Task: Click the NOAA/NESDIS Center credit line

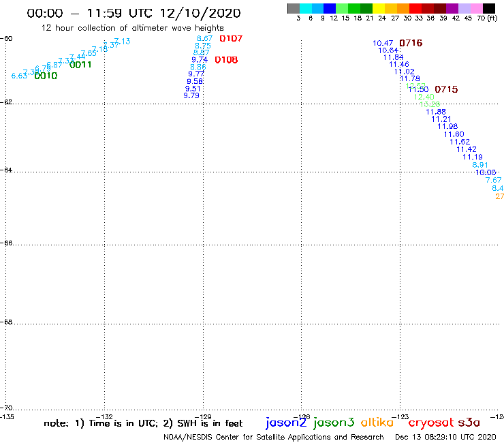Action: [274, 438]
